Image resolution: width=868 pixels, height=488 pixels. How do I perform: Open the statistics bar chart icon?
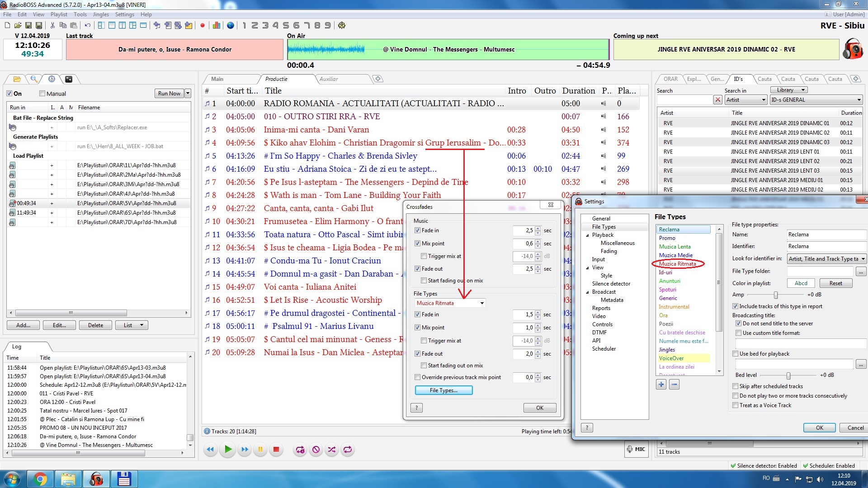[217, 25]
